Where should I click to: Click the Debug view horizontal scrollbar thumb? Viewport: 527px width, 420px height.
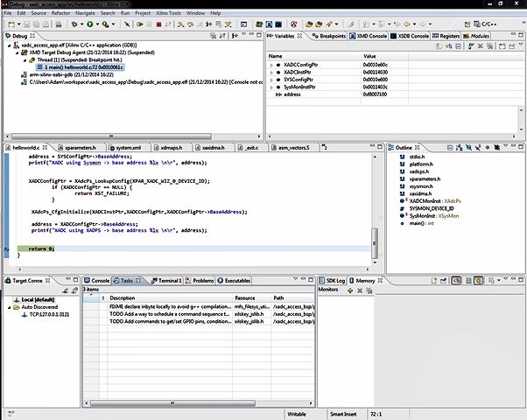pos(111,136)
